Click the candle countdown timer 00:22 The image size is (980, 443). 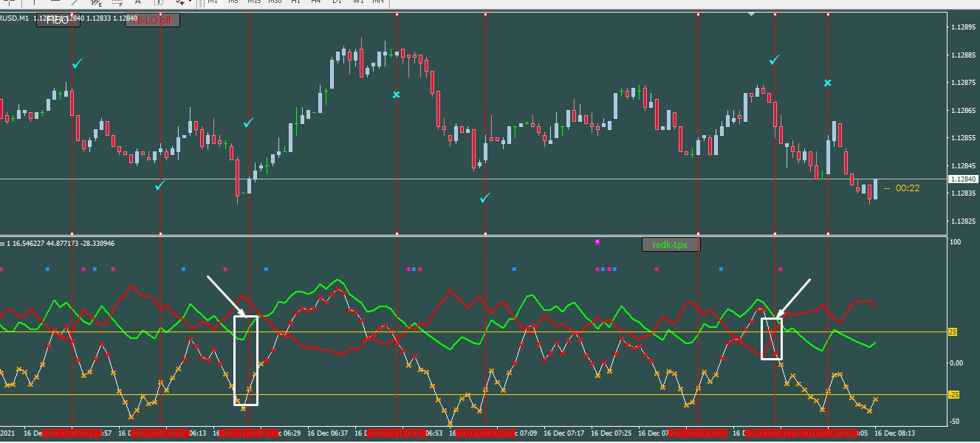(x=907, y=188)
